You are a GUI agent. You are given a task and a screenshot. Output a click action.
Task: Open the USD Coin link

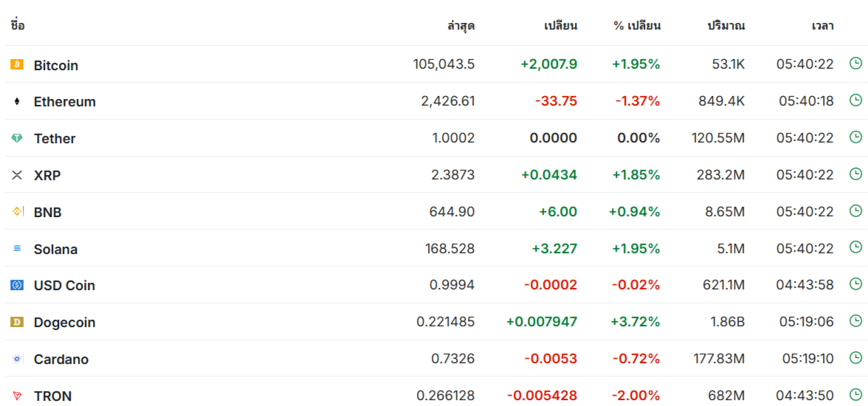coord(64,286)
